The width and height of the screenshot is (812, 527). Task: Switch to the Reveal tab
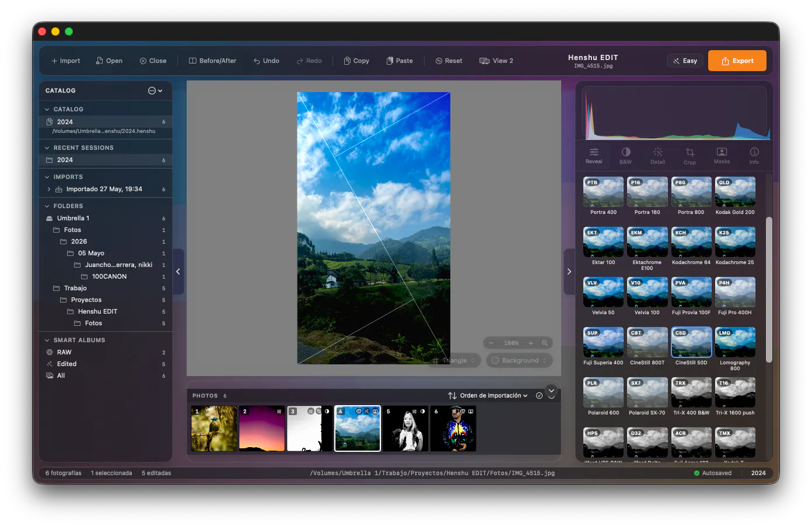click(x=594, y=156)
